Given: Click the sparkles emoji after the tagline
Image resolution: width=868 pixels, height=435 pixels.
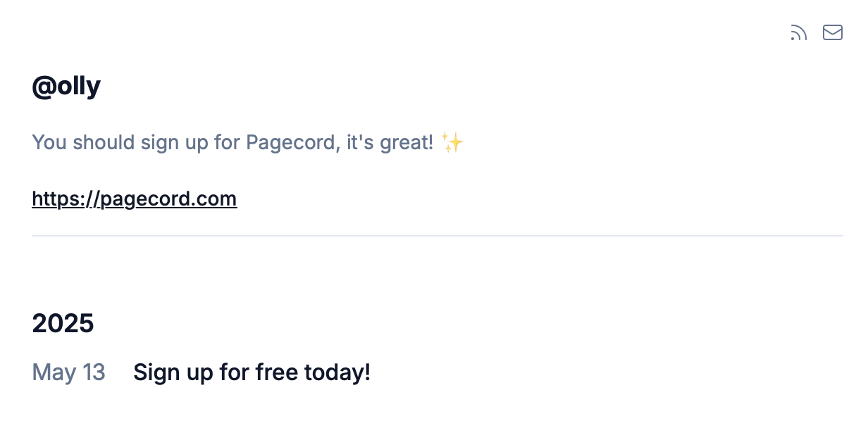Looking at the screenshot, I should pyautogui.click(x=452, y=143).
